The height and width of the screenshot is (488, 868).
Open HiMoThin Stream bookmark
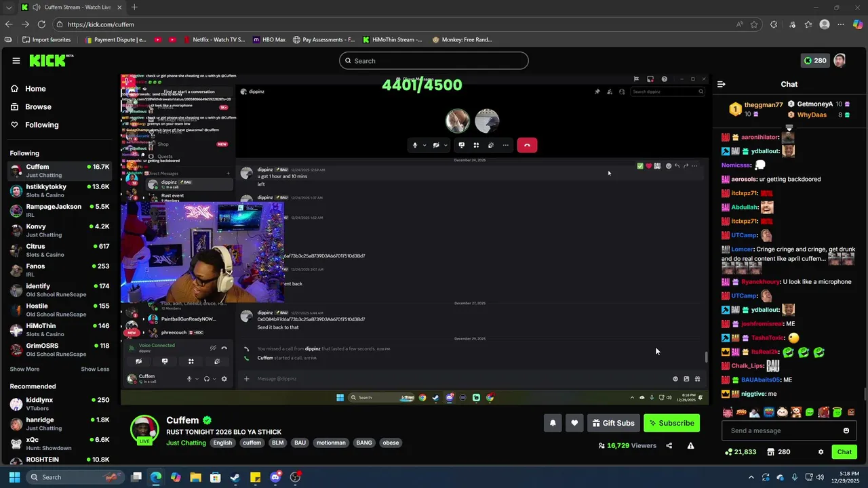[x=393, y=39]
